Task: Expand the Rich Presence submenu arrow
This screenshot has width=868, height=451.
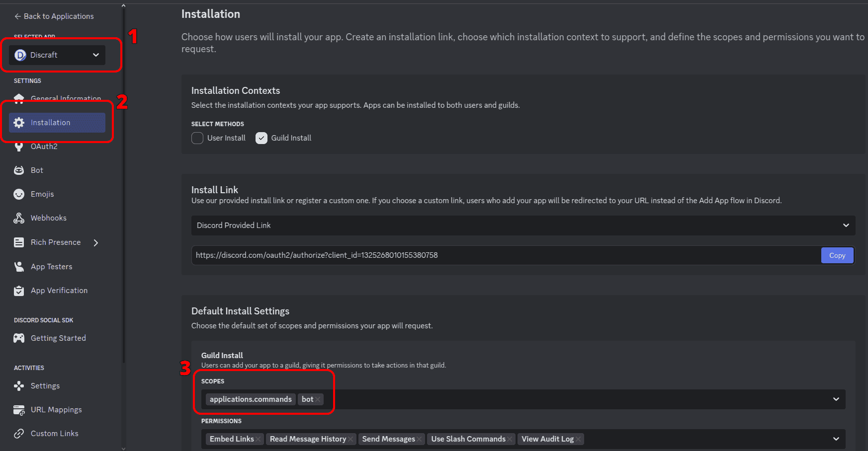Action: point(96,242)
